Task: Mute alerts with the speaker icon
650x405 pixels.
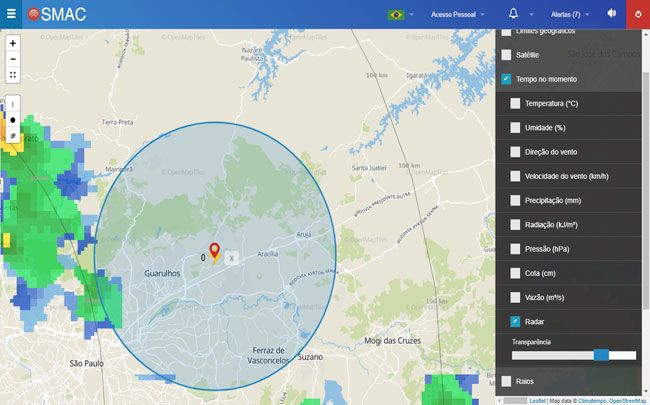Action: tap(611, 14)
